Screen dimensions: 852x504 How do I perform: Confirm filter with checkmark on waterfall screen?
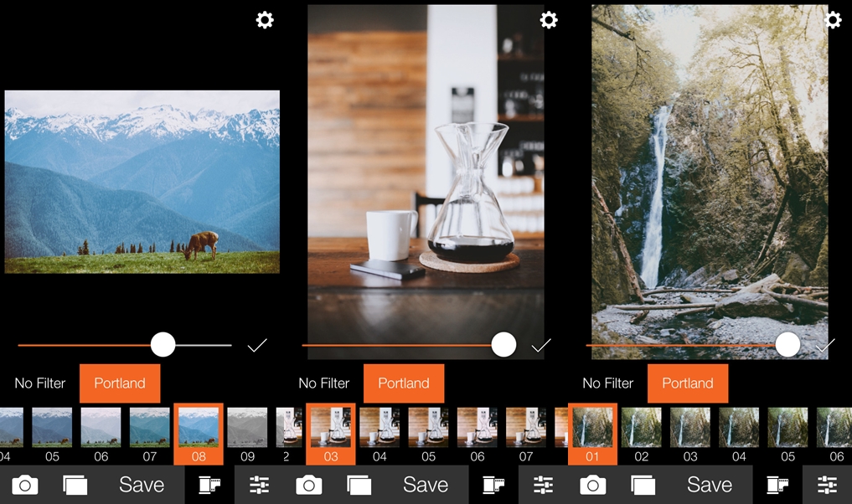pyautogui.click(x=825, y=346)
